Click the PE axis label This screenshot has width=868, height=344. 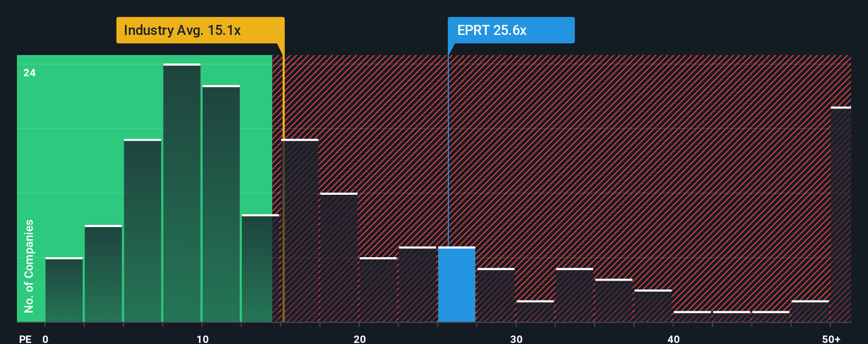click(25, 339)
